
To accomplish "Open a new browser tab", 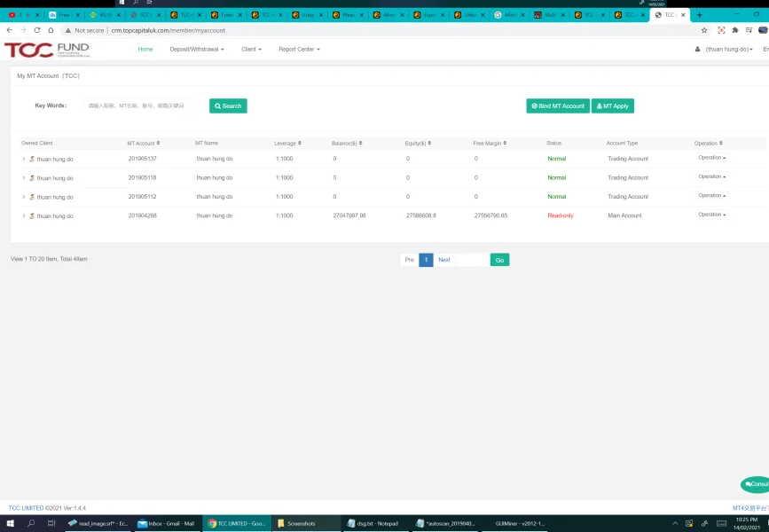I will point(699,15).
